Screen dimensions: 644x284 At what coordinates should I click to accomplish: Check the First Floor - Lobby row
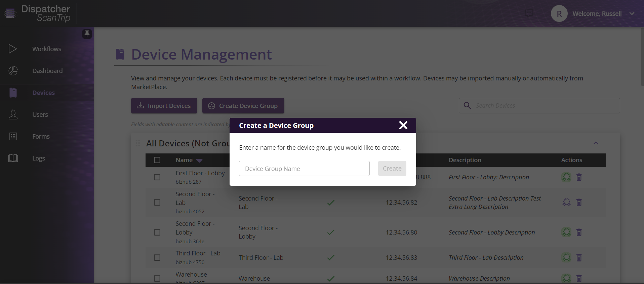tap(157, 177)
